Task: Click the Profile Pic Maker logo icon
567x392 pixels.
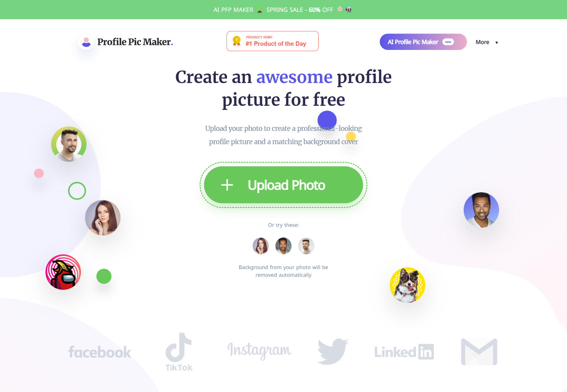Action: (86, 42)
